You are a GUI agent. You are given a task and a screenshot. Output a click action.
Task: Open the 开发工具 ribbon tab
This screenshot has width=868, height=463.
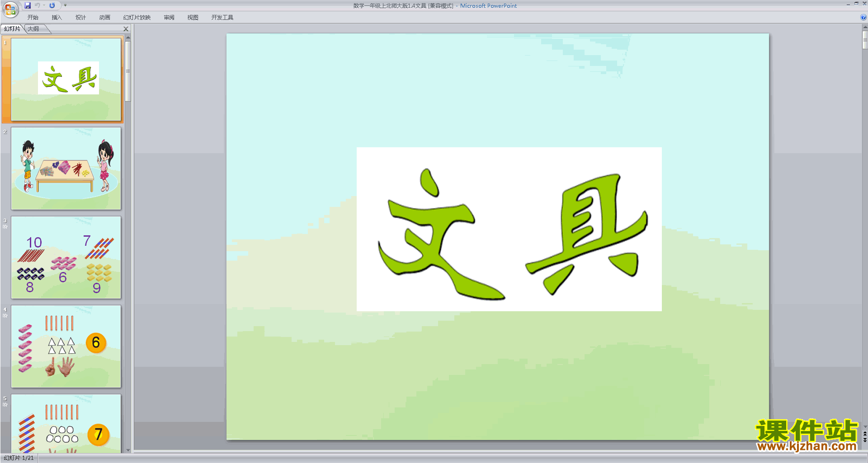[x=222, y=18]
